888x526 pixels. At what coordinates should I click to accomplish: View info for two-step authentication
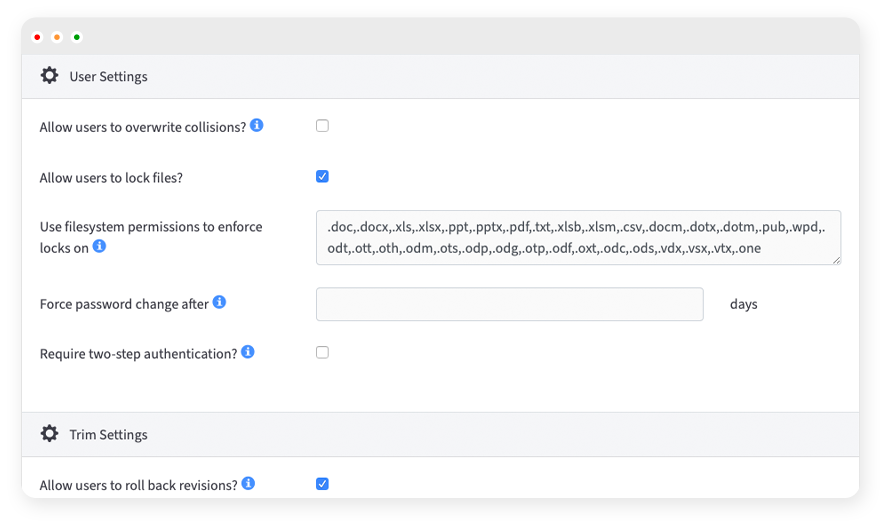(248, 352)
